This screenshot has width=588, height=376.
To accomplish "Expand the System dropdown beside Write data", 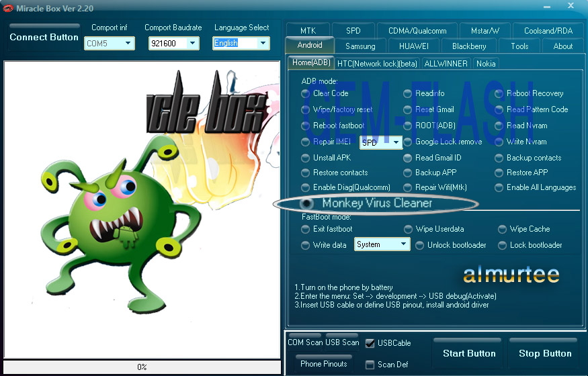I will [382, 244].
